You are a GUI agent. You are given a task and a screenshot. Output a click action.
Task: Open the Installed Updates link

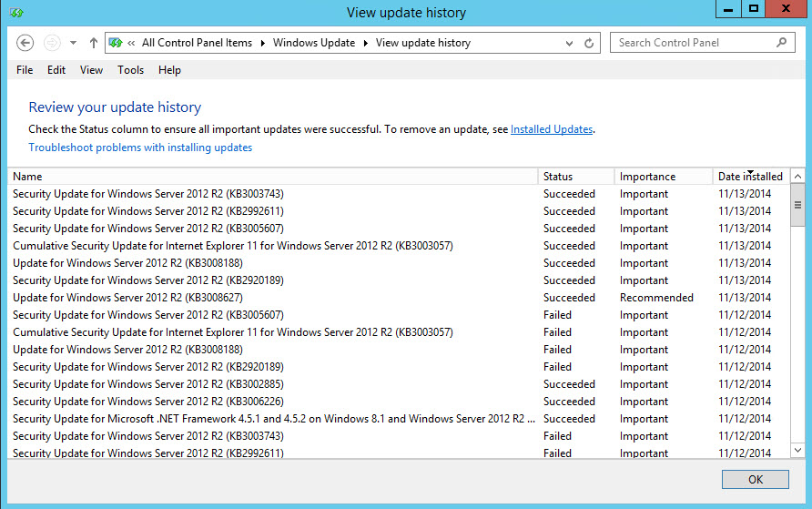pos(552,129)
